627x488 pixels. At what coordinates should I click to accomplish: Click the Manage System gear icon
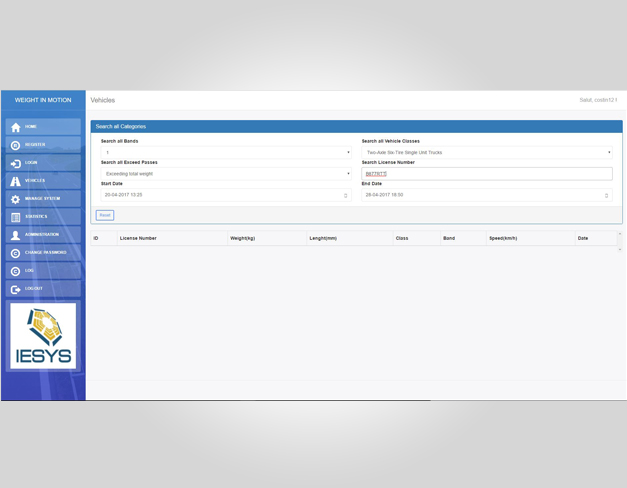(15, 199)
